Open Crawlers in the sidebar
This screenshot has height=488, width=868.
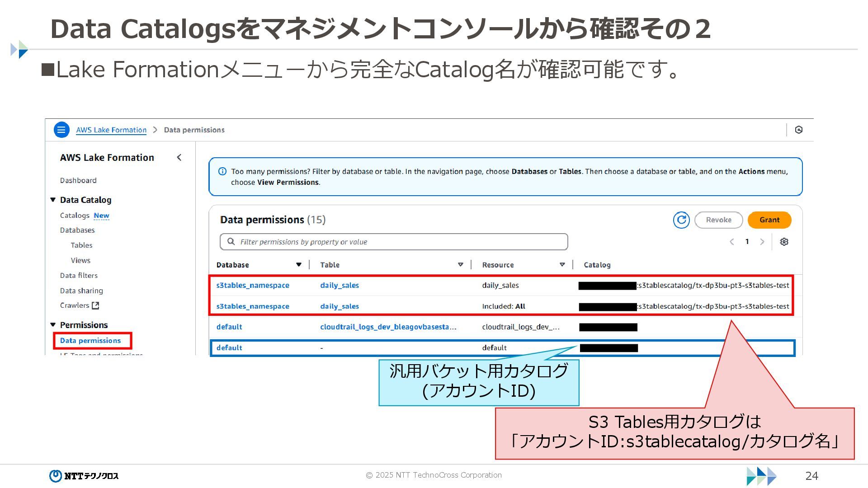coord(75,305)
